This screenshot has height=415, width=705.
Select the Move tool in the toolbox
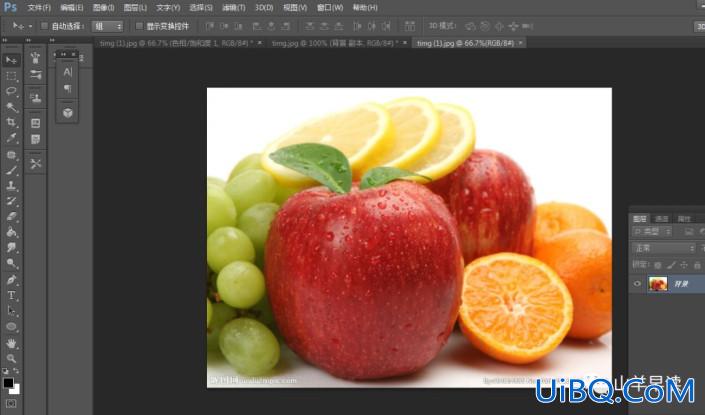11,60
